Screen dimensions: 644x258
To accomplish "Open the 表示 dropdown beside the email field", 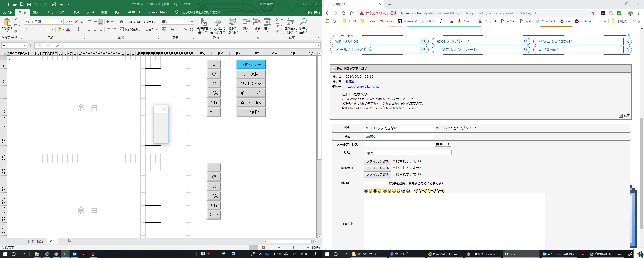I will click(443, 144).
